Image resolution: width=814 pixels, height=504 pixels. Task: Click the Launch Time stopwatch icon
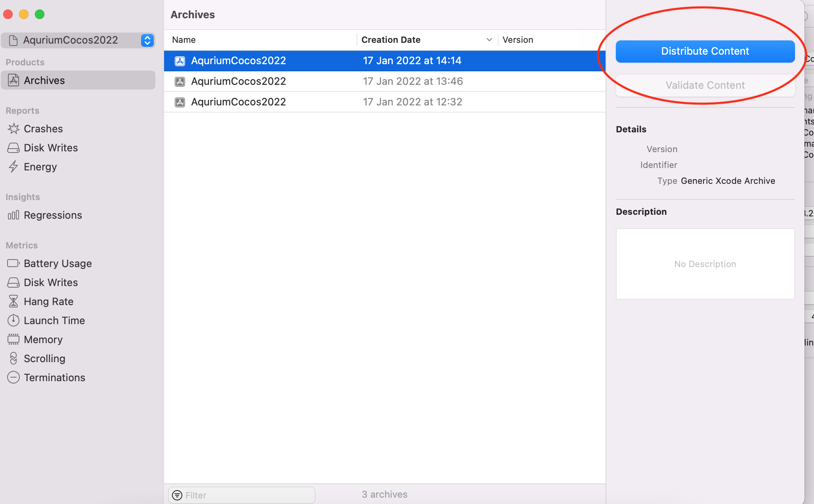click(13, 321)
